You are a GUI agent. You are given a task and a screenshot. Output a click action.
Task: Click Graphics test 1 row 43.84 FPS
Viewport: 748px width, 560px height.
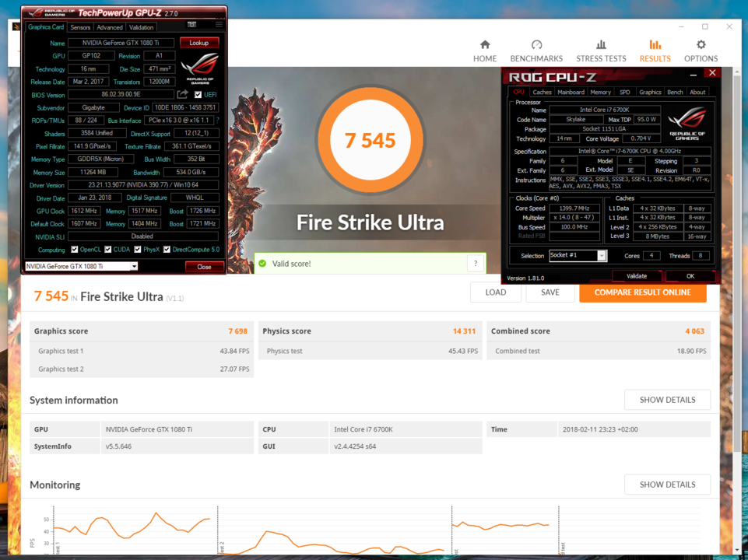(142, 351)
